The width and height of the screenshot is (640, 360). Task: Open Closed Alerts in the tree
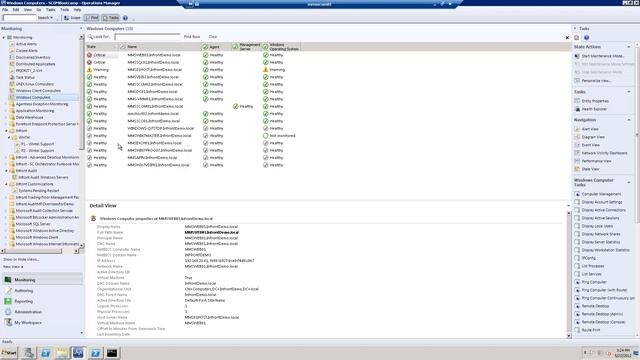(x=27, y=51)
